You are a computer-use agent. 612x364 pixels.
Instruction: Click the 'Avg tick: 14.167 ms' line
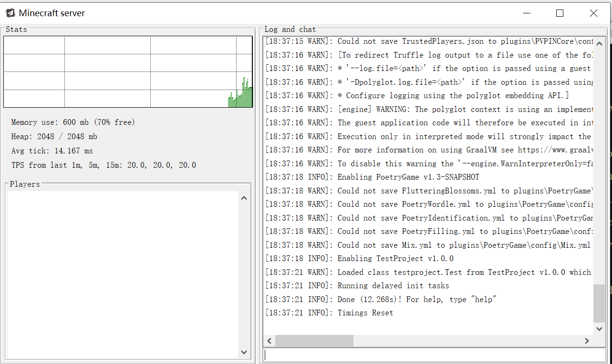coord(52,151)
